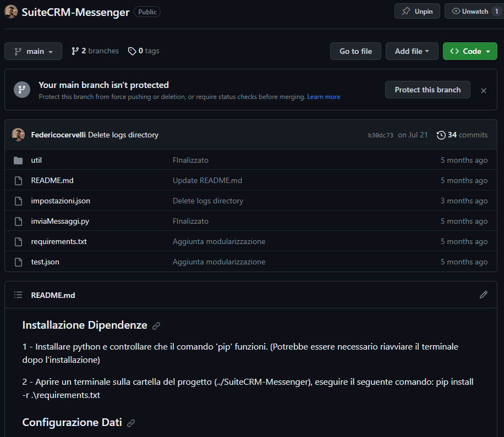Open README.md in file list
Viewport: 504px width, 437px height.
tap(52, 180)
